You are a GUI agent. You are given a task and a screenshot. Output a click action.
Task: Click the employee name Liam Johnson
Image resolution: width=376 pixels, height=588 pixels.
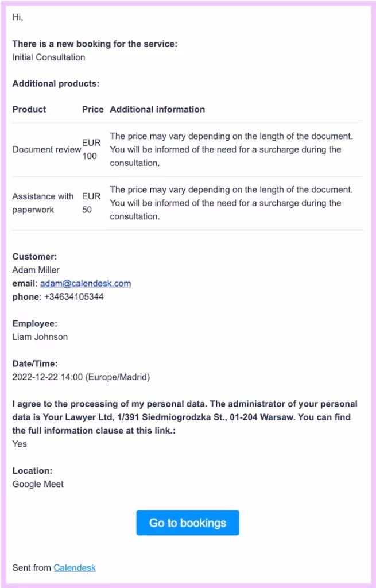(40, 337)
